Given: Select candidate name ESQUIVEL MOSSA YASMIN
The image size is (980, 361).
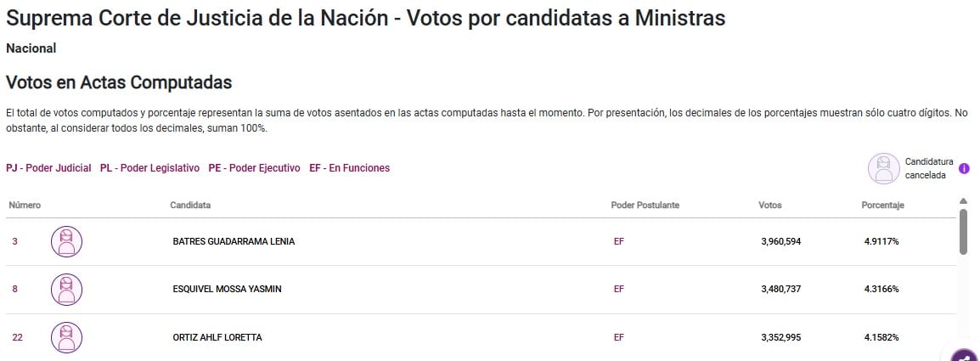Looking at the screenshot, I should click(x=227, y=290).
